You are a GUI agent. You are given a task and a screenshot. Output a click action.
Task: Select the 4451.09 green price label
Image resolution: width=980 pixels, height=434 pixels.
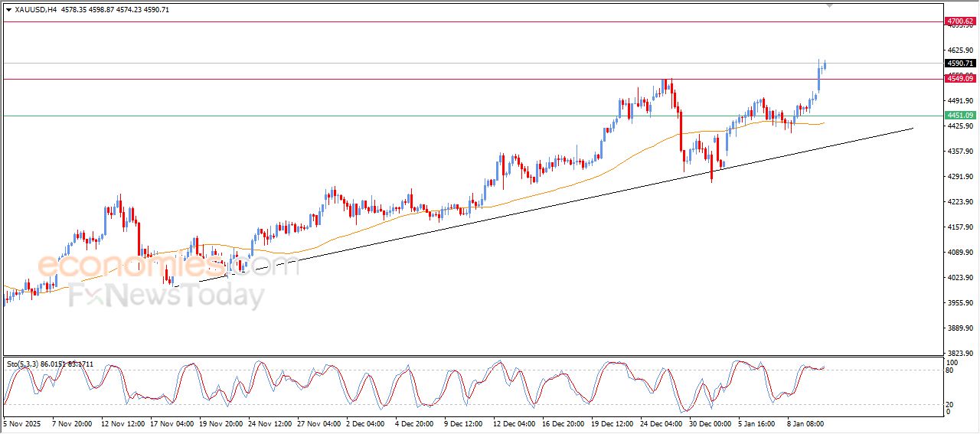pos(959,116)
